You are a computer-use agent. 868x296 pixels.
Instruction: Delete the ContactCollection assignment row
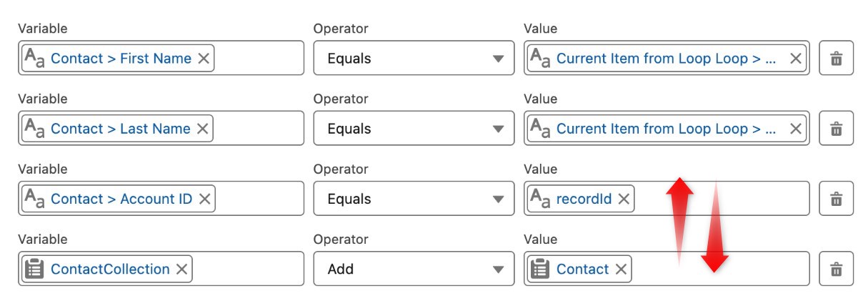tap(835, 269)
